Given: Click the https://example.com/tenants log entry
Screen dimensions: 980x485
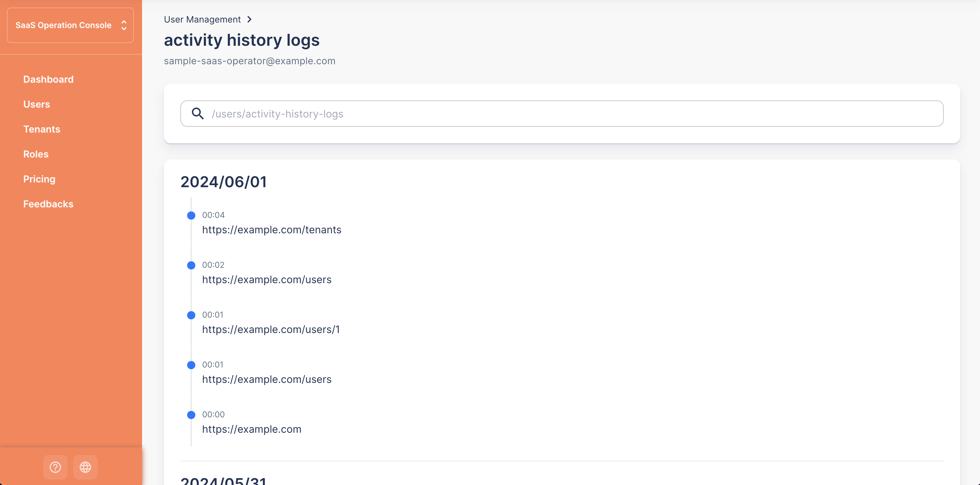Looking at the screenshot, I should point(272,230).
